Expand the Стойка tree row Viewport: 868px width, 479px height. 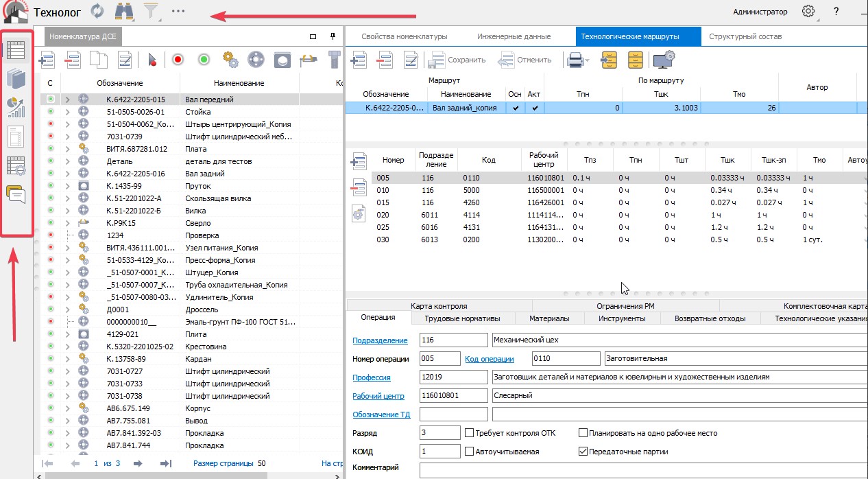(67, 112)
